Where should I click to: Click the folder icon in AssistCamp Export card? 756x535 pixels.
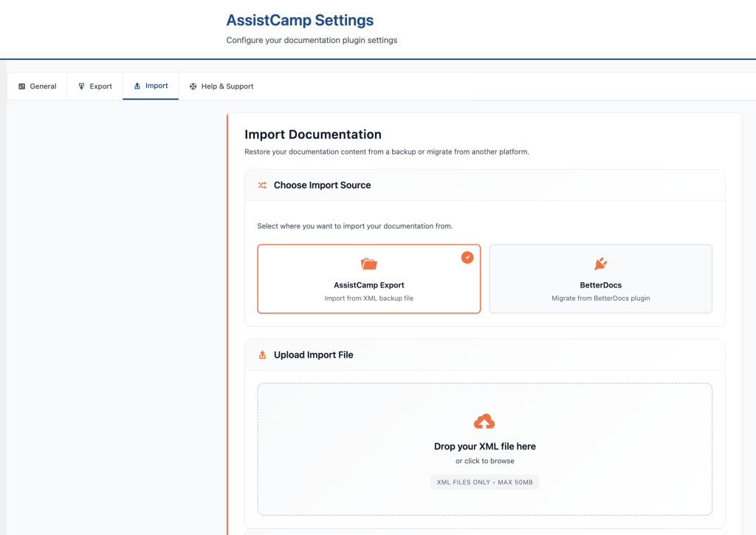point(368,264)
